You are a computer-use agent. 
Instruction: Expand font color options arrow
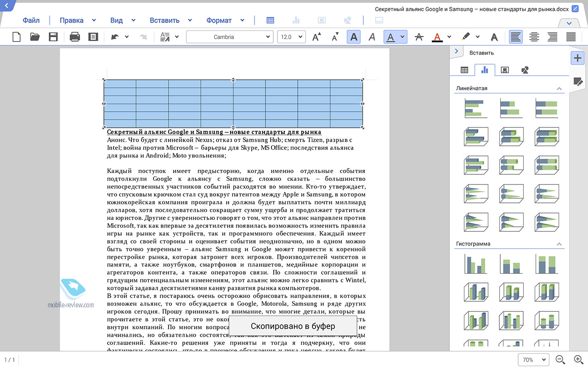click(x=449, y=37)
